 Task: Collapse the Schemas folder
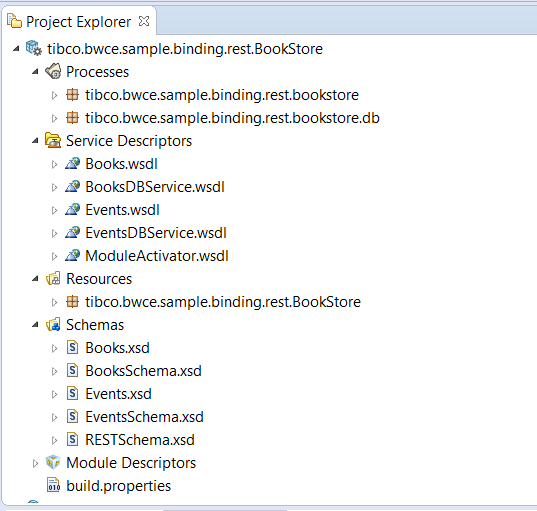point(35,325)
